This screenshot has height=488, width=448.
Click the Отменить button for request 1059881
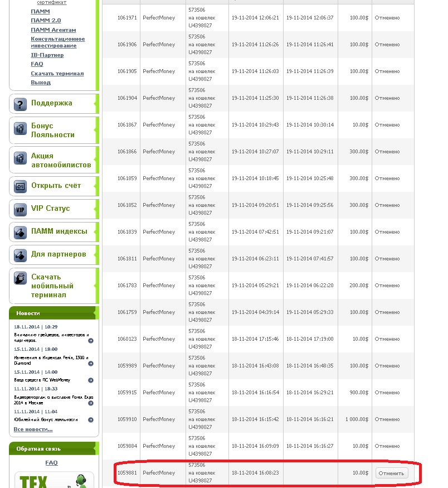391,473
